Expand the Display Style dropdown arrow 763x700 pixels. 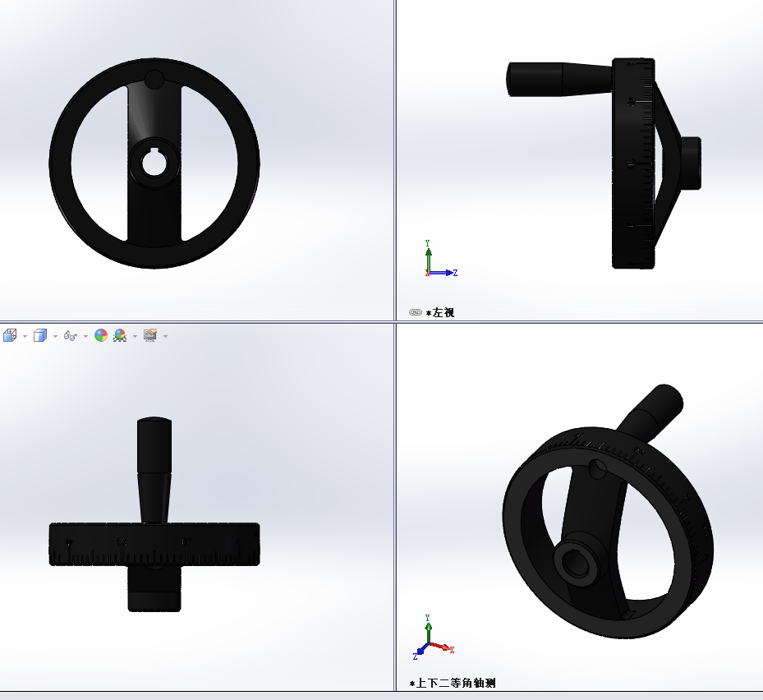pos(55,336)
